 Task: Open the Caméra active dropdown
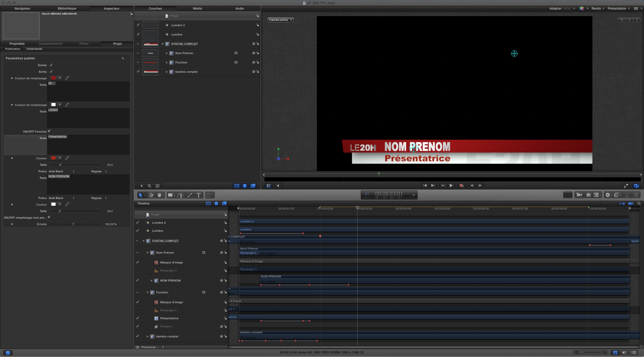click(281, 20)
